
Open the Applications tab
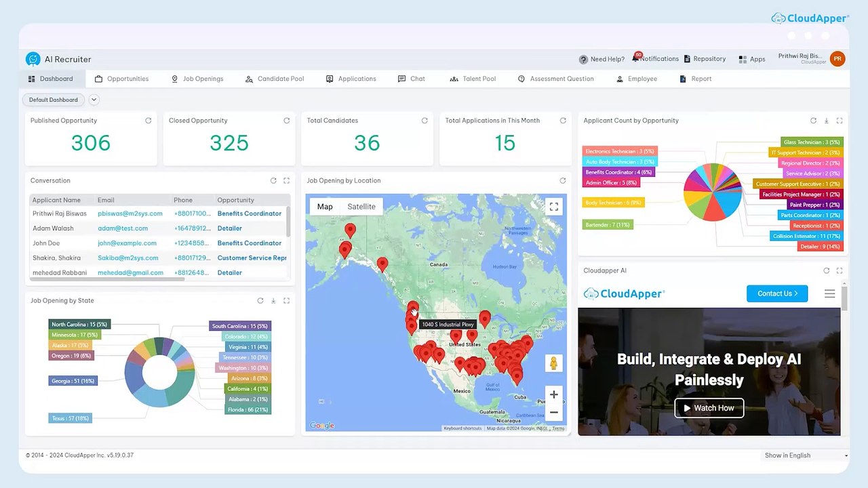[351, 79]
